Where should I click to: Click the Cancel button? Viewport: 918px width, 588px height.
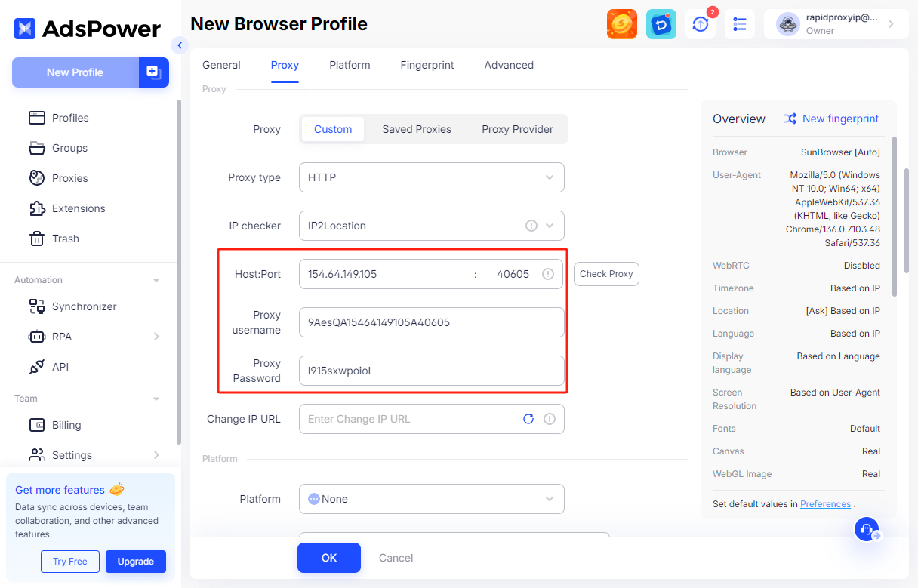pos(396,558)
